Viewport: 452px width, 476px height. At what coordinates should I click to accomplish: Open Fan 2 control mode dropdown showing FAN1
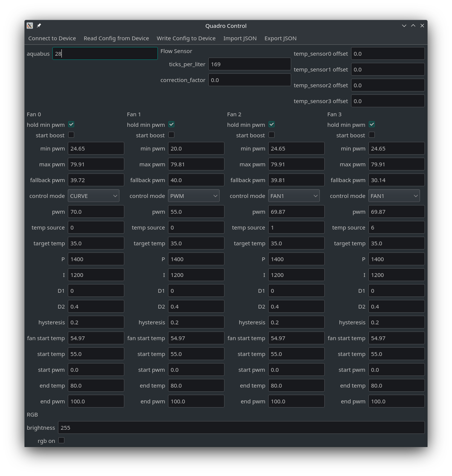pos(294,196)
